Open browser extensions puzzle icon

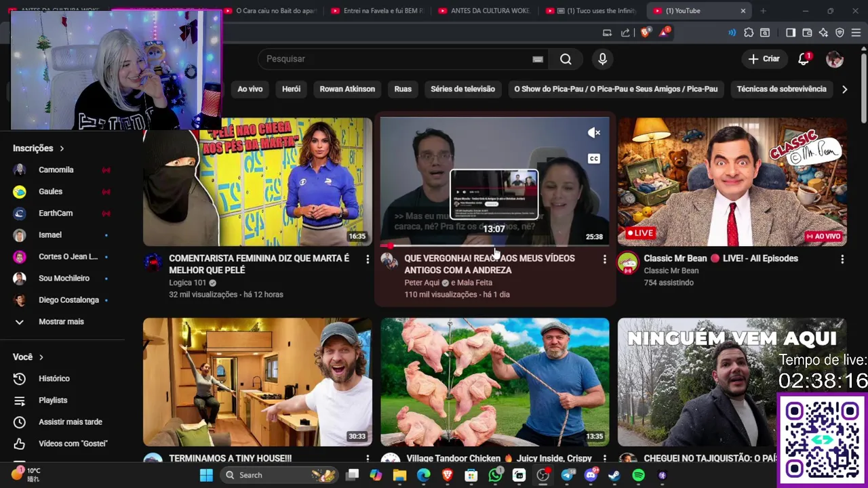point(749,33)
